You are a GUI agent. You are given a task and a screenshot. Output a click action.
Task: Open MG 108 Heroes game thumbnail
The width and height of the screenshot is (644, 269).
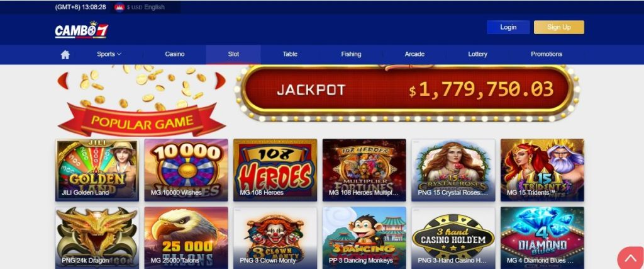tap(275, 170)
